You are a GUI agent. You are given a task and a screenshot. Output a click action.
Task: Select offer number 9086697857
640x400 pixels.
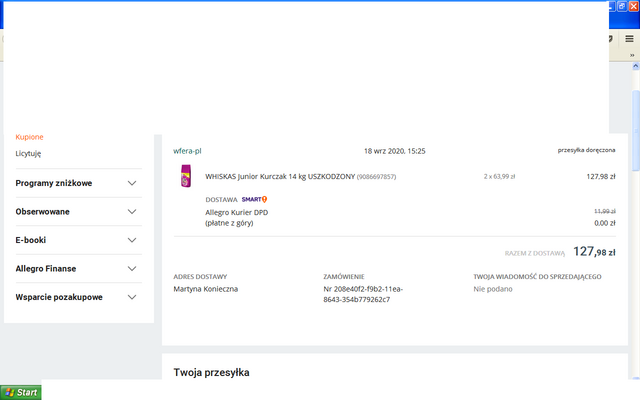point(376,177)
